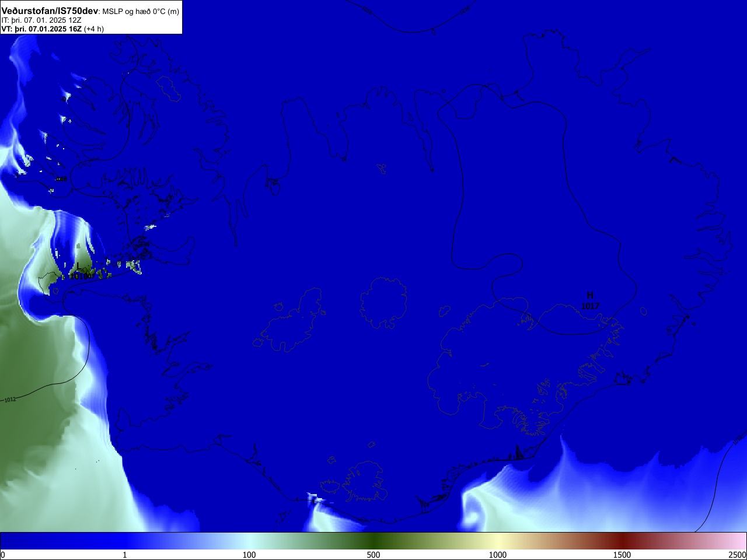Click the pale yellow 1000 m colorbar segment
This screenshot has height=560, width=747.
[x=498, y=540]
